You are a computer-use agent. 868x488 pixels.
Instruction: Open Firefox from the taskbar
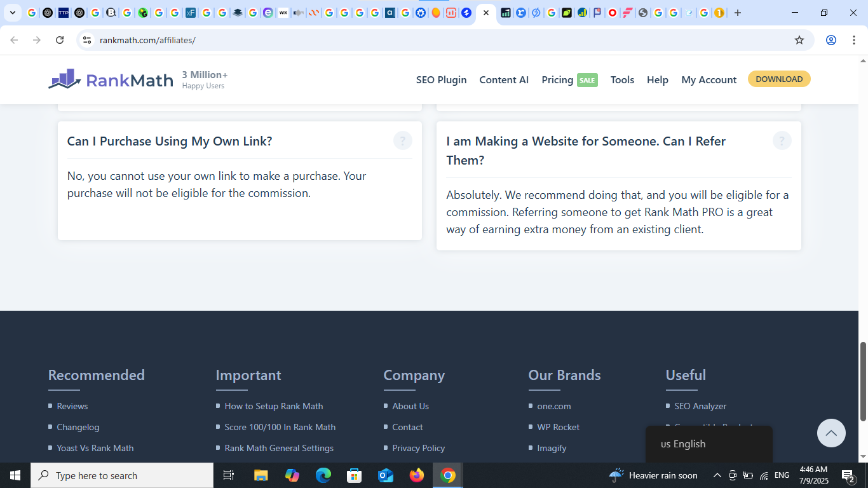pos(417,475)
